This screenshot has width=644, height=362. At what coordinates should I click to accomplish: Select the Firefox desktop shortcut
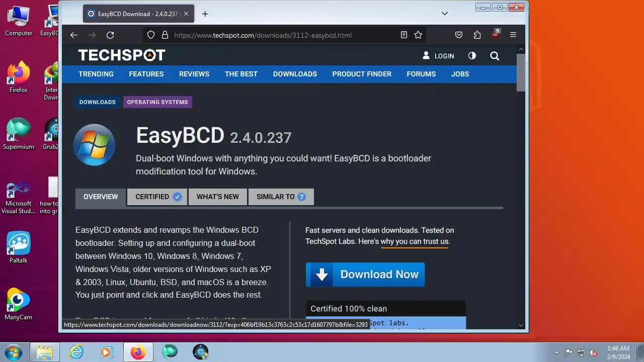pyautogui.click(x=19, y=77)
